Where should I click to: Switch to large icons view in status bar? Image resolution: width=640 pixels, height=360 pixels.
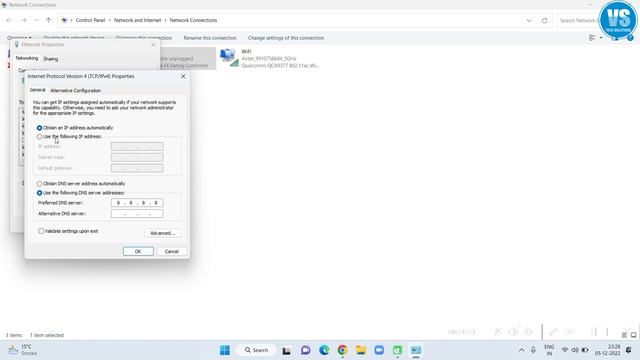pos(633,335)
